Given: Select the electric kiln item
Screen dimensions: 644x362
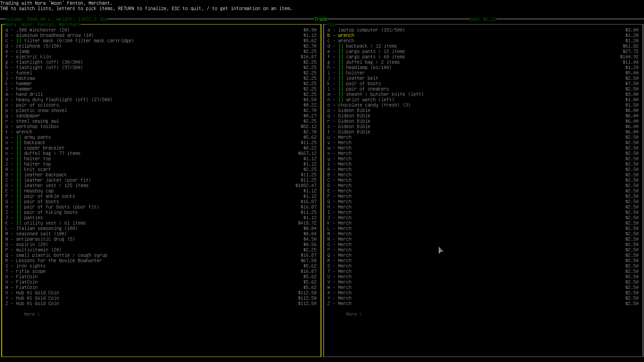Looking at the screenshot, I should pos(33,57).
